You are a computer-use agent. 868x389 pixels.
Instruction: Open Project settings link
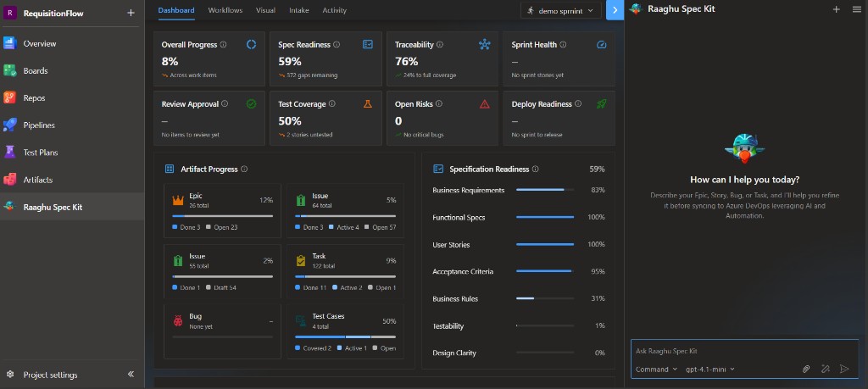point(50,375)
